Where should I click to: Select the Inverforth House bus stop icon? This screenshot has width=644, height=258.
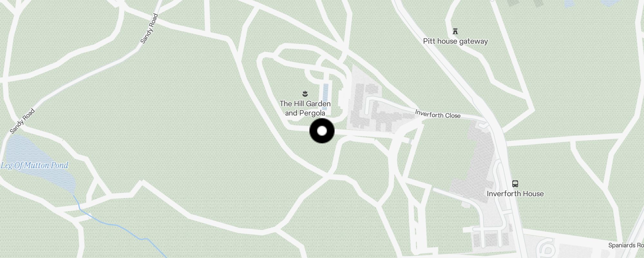point(515,184)
